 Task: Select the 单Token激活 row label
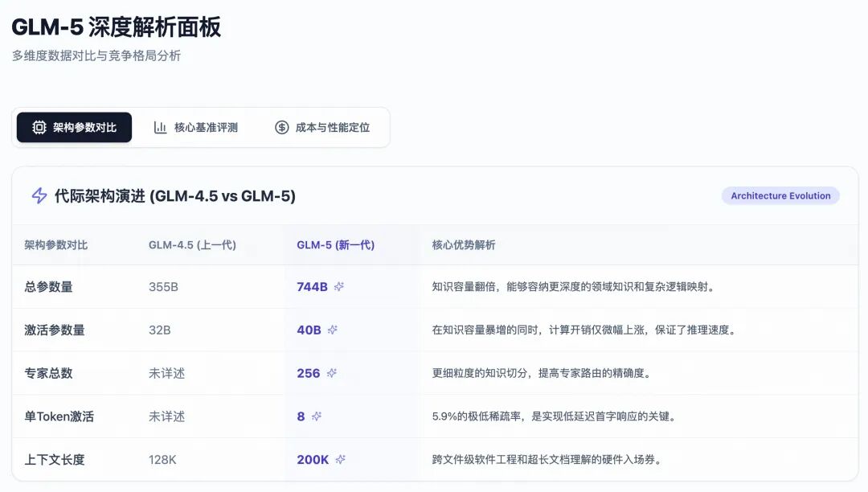coord(59,416)
